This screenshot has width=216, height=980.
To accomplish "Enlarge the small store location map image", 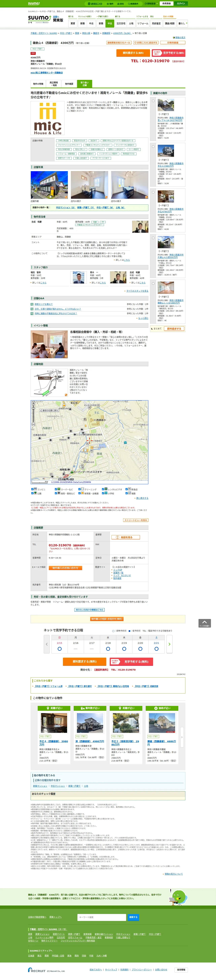I will click(49, 382).
